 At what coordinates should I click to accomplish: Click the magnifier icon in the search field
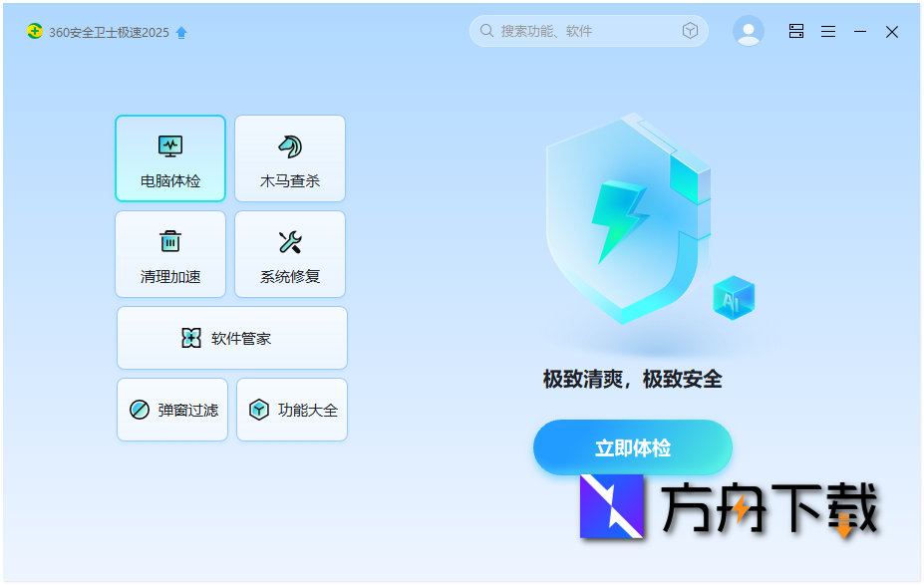tap(485, 30)
